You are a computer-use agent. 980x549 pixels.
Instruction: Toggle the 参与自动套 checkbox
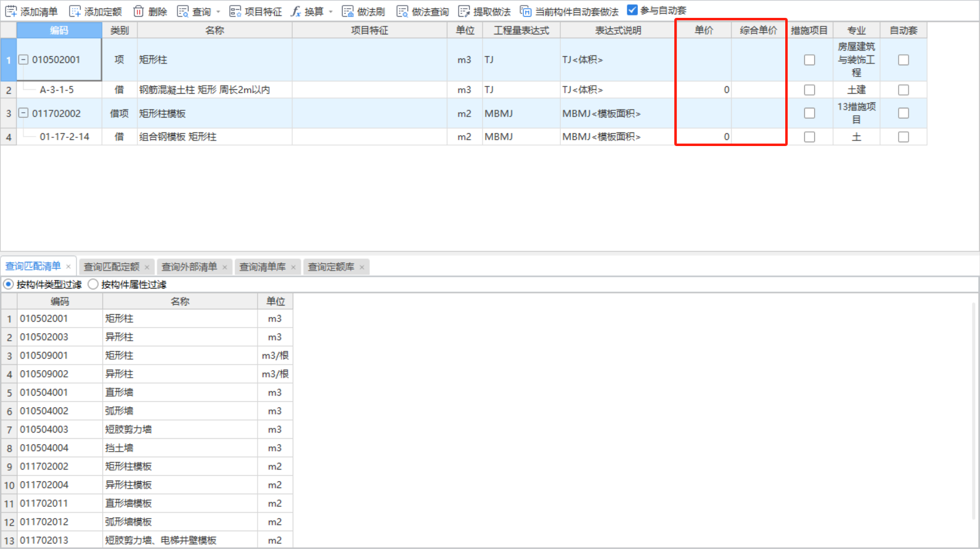[x=632, y=10]
